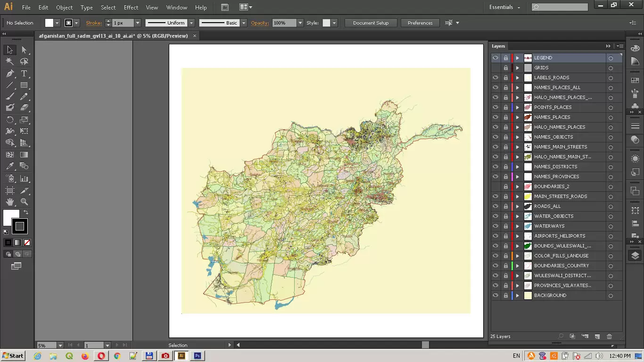Open the Effect menu
644x362 pixels.
[131, 8]
